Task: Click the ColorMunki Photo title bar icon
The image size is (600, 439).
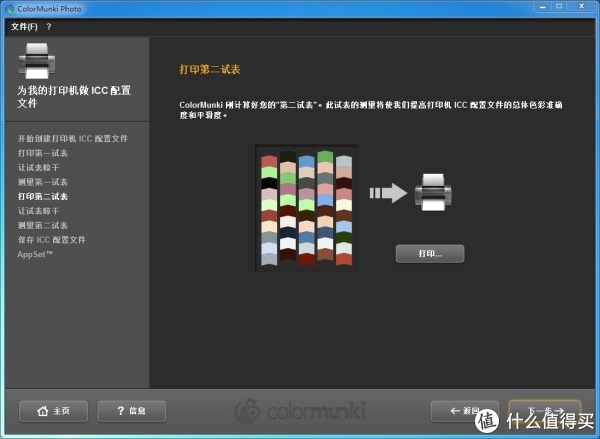Action: point(10,8)
